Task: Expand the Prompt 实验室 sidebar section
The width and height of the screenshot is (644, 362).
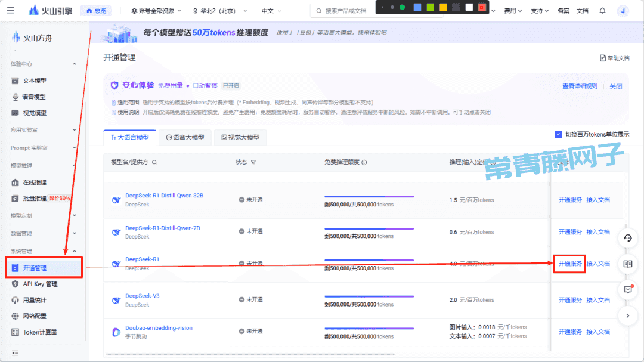Action: (75, 148)
